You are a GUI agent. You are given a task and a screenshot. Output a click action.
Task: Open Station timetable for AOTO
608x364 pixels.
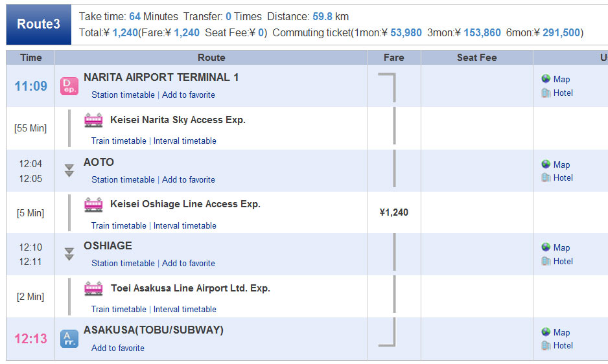point(123,180)
